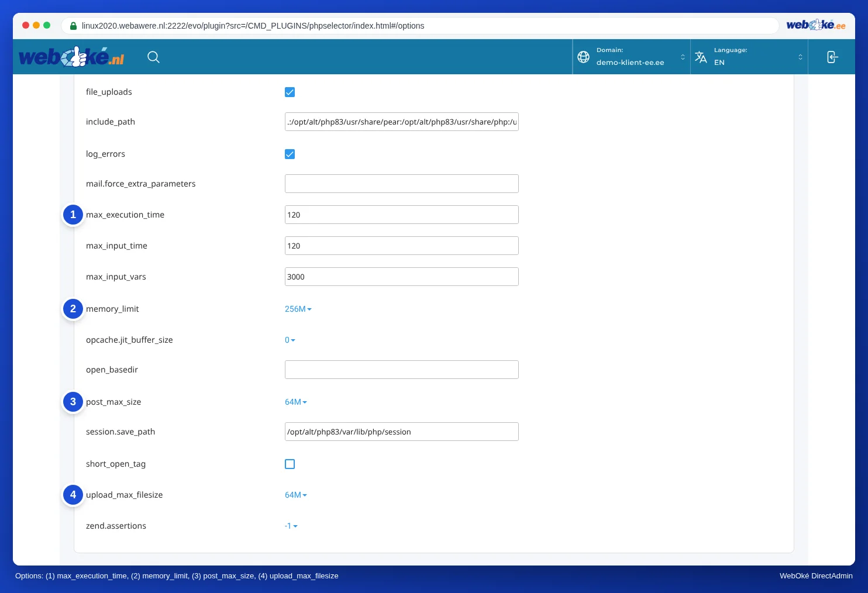Screen dimensions: 868x593
Task: Open the Domain selector demo-klient-ee.ee
Action: (632, 57)
